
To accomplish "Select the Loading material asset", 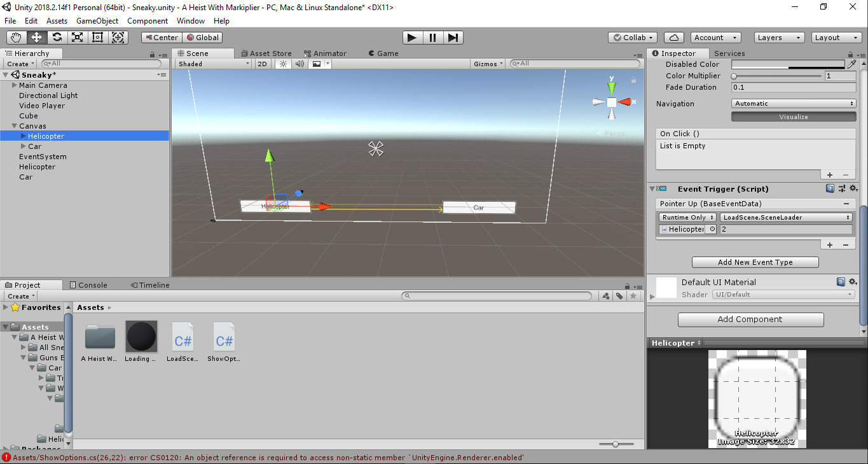I will coord(141,342).
